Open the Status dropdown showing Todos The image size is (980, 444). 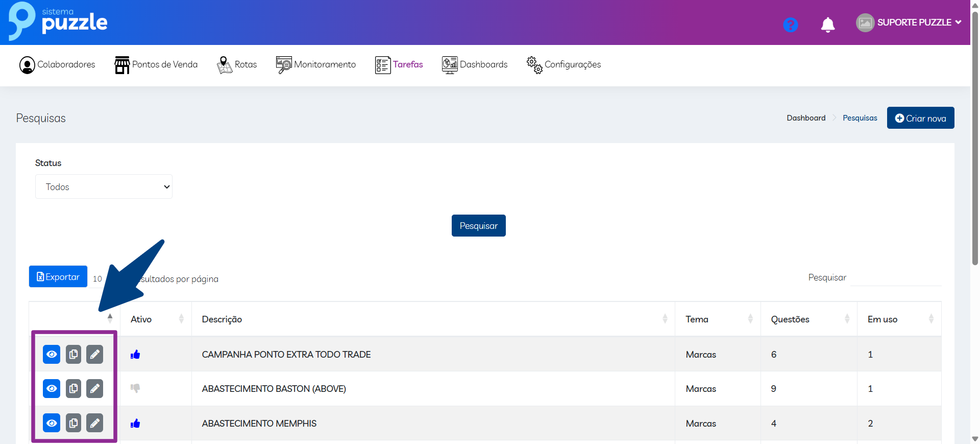point(104,186)
